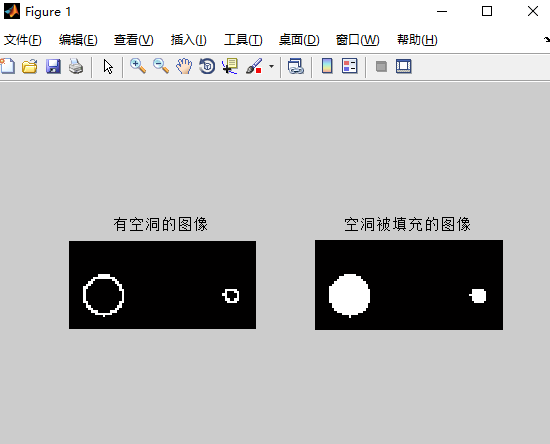The width and height of the screenshot is (550, 444).
Task: Select the Data Cursor tool
Action: point(230,66)
